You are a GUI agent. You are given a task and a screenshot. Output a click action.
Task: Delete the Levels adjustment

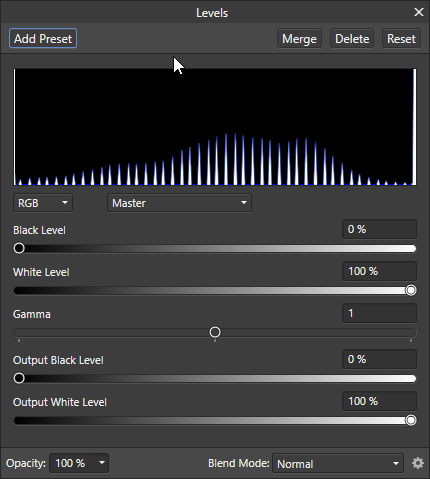click(x=352, y=39)
